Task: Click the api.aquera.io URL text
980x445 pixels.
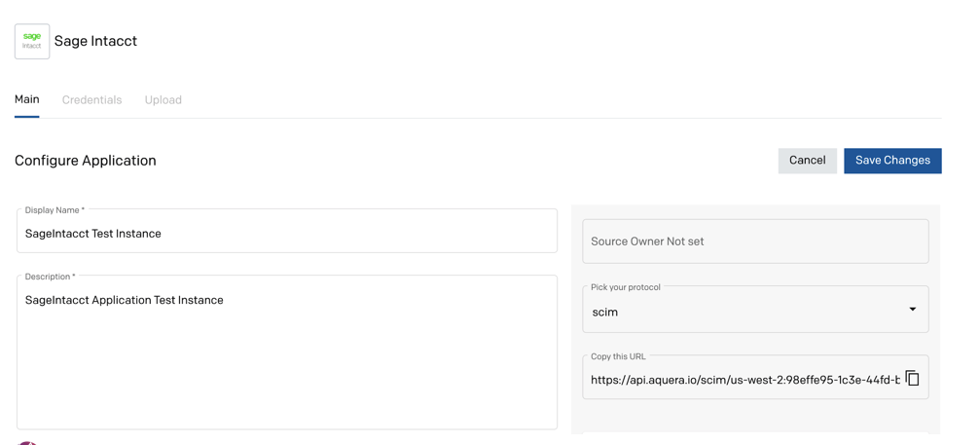Action: coord(744,380)
